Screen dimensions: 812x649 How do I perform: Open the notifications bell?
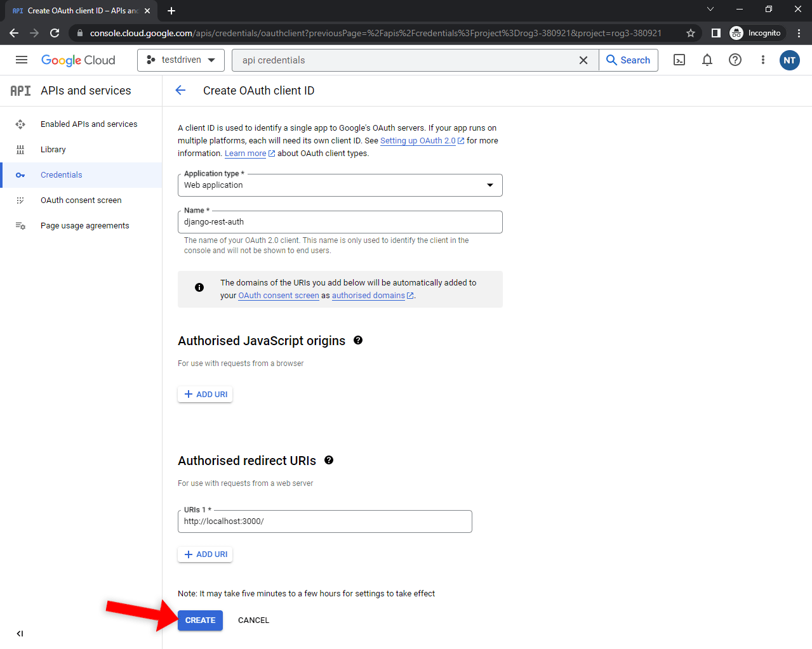707,60
